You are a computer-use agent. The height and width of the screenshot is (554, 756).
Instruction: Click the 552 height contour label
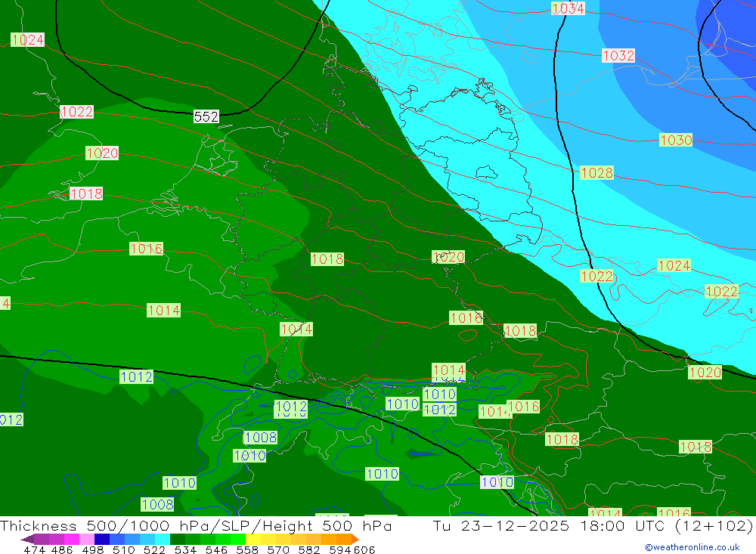tap(206, 116)
